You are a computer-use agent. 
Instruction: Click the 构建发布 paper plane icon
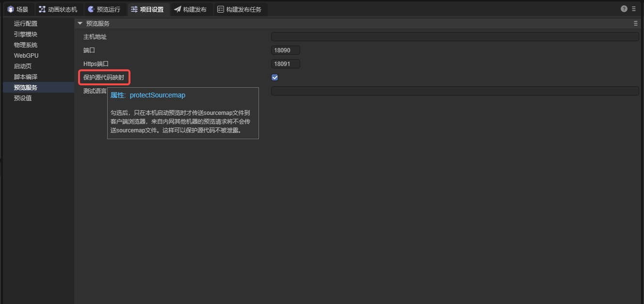[x=177, y=9]
